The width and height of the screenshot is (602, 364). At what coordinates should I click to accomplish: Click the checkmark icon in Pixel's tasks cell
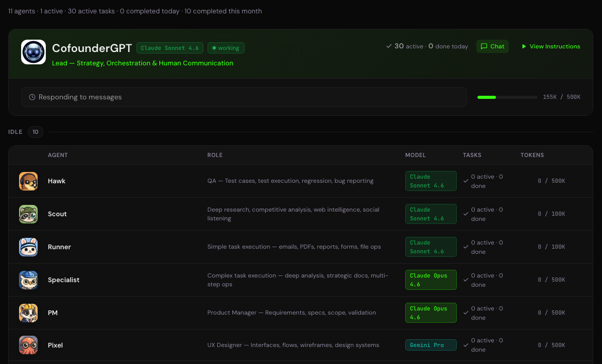[466, 345]
